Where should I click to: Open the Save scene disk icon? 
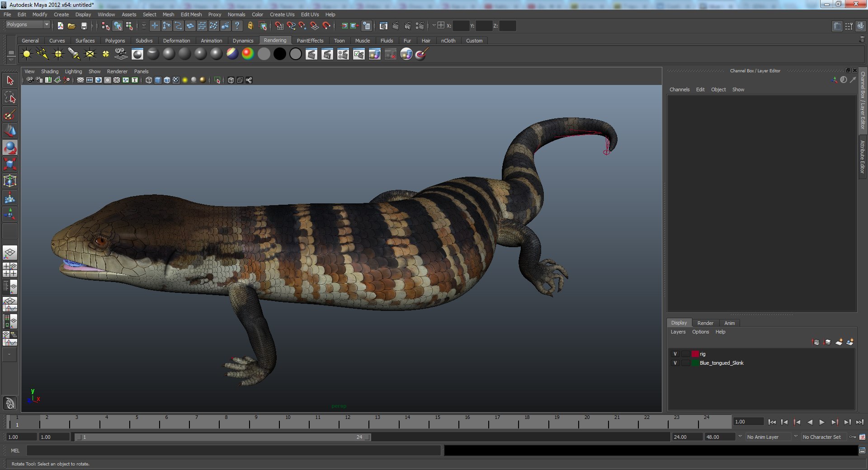pos(84,26)
